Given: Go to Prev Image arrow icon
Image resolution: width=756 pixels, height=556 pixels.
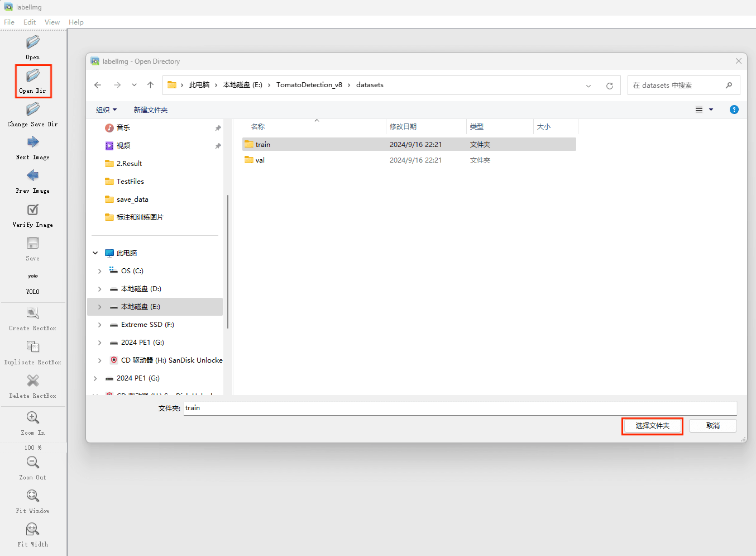Looking at the screenshot, I should tap(33, 175).
